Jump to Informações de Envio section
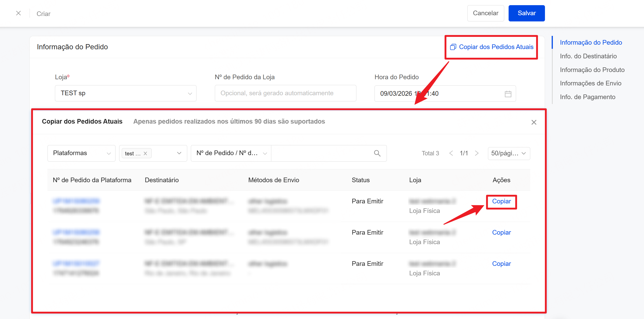644x319 pixels. pos(590,83)
